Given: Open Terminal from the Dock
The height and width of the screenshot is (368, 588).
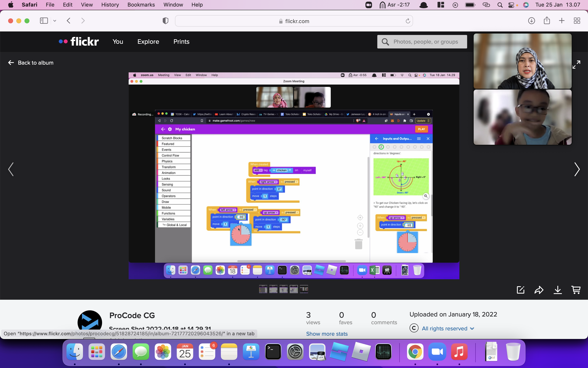Looking at the screenshot, I should (273, 351).
